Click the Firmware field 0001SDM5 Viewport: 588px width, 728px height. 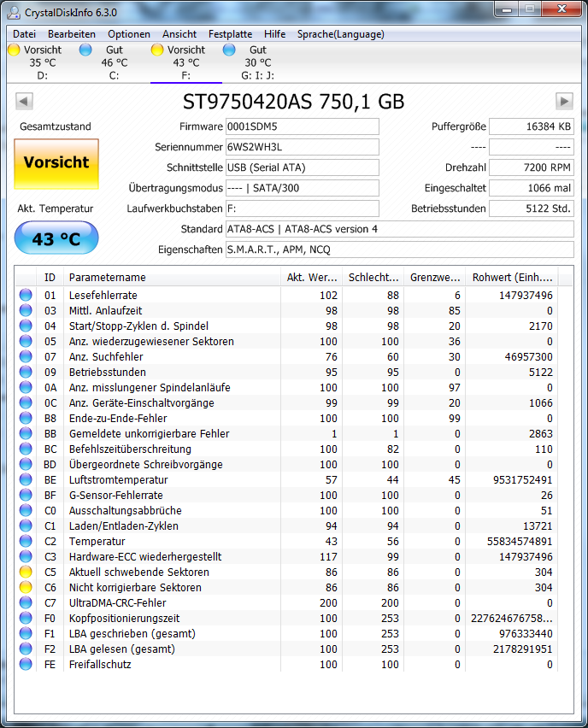click(x=303, y=126)
